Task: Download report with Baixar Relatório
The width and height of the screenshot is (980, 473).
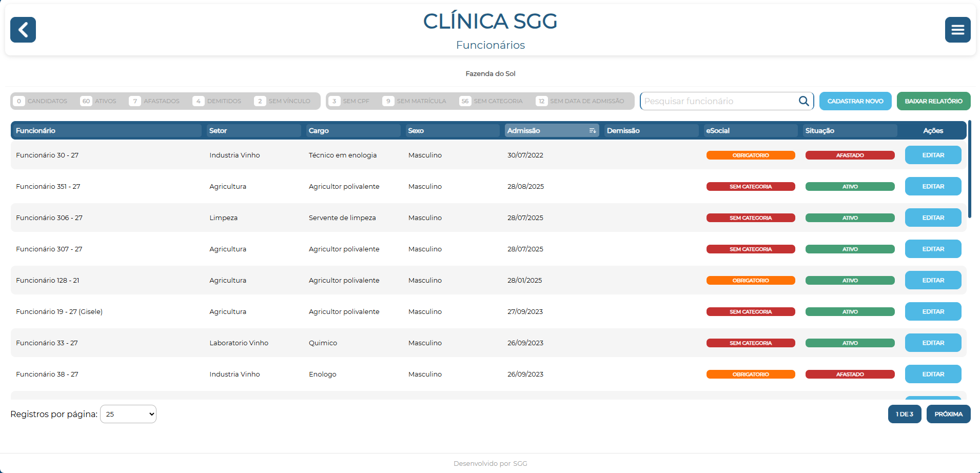Action: click(x=933, y=101)
